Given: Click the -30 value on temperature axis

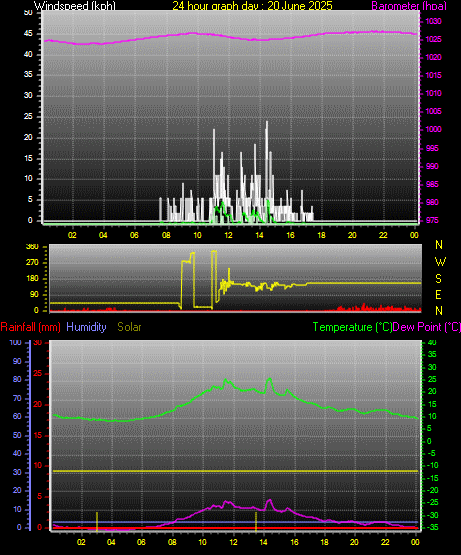Looking at the screenshot, I should [432, 516].
